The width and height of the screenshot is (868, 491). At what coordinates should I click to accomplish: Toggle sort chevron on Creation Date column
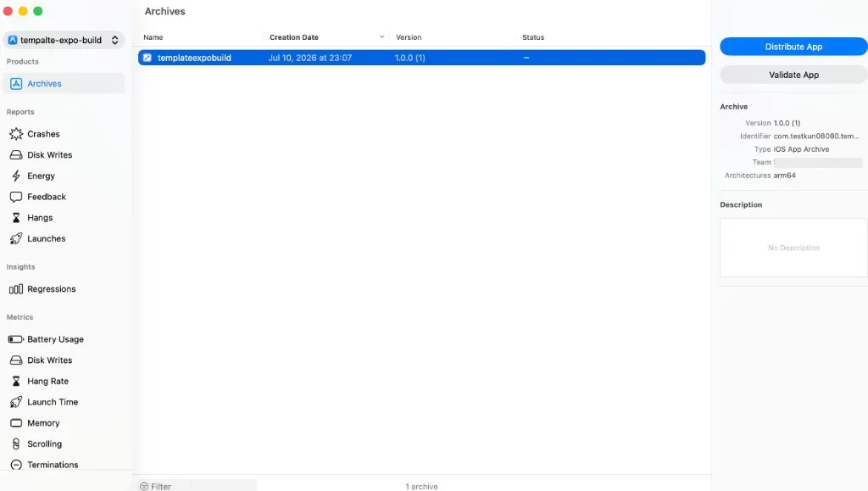[381, 37]
